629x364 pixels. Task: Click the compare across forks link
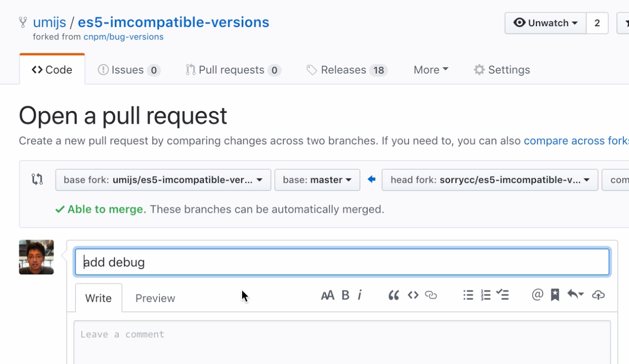576,141
